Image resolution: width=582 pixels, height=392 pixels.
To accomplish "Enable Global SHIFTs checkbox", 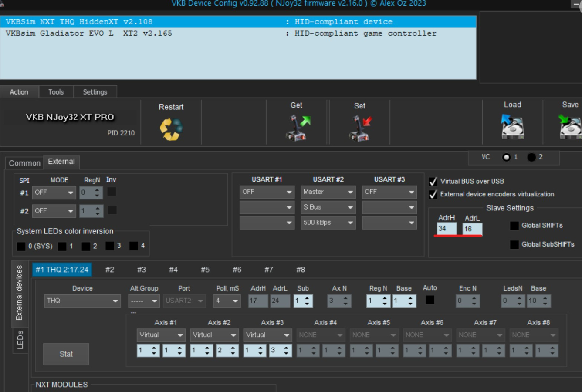I will coord(514,226).
